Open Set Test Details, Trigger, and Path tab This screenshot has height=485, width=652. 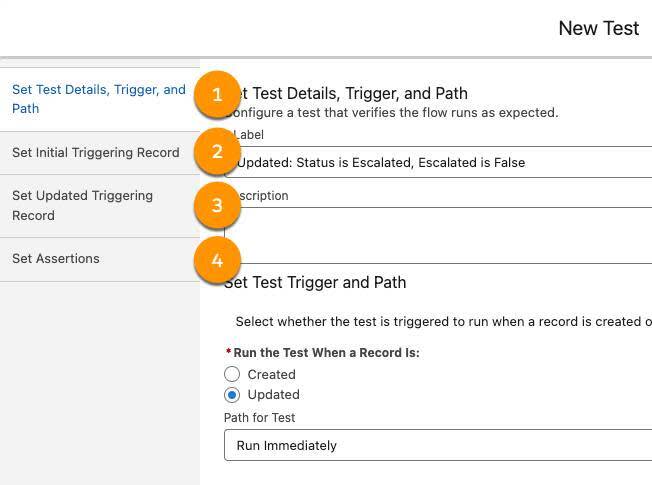(98, 98)
